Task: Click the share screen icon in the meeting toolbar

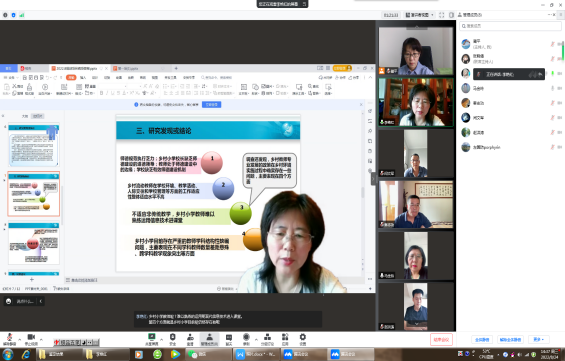Action: 152,337
